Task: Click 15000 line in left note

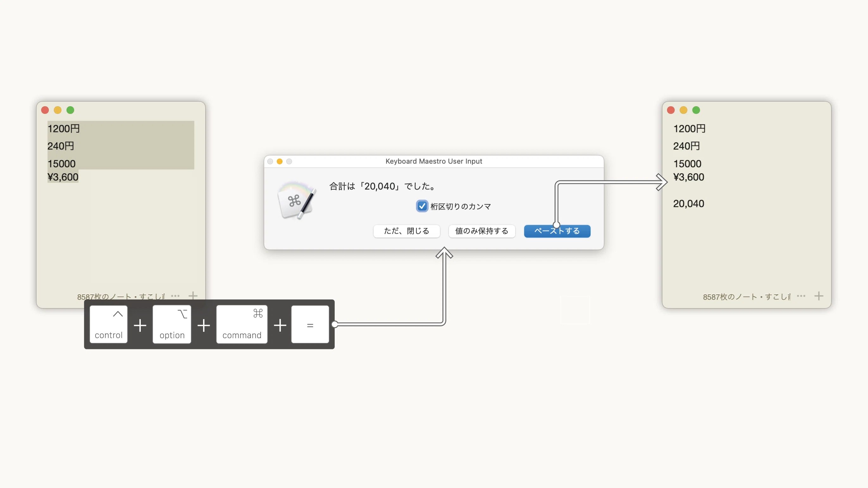Action: (61, 164)
